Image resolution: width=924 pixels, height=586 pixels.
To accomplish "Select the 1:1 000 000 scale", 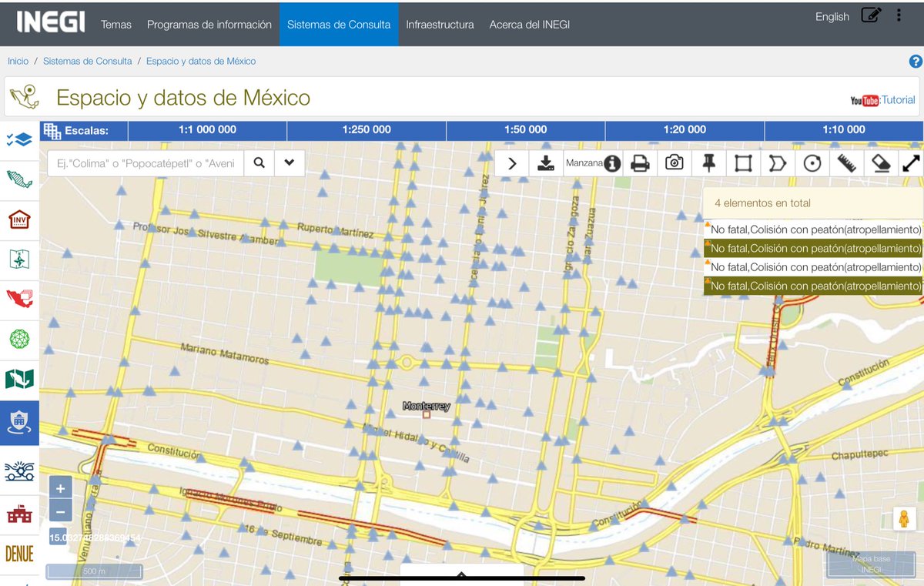I will [x=207, y=130].
